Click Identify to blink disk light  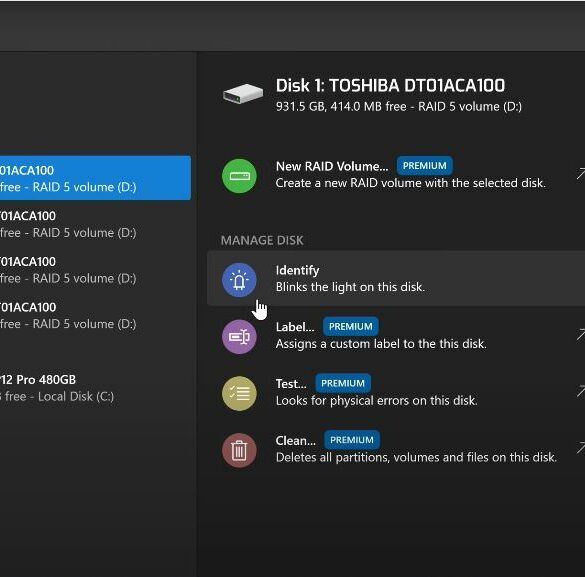pos(396,279)
